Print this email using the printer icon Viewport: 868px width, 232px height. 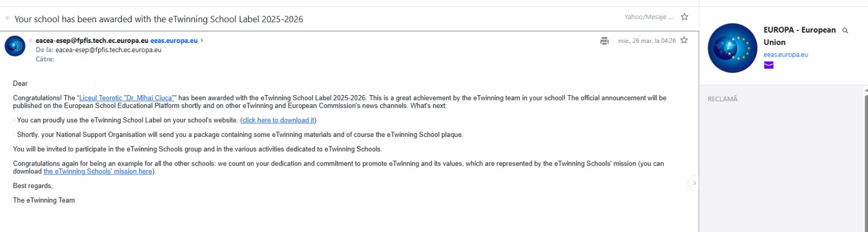(x=604, y=41)
